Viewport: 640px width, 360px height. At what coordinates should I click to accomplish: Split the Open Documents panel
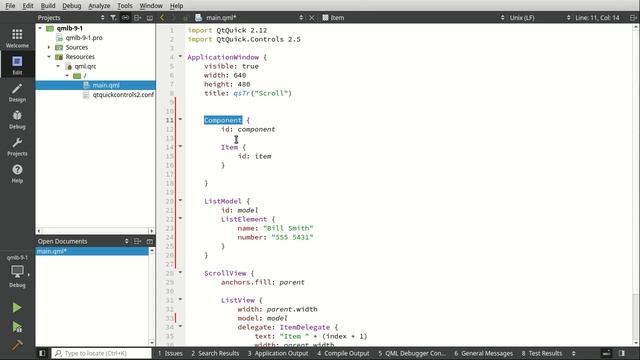[138, 241]
